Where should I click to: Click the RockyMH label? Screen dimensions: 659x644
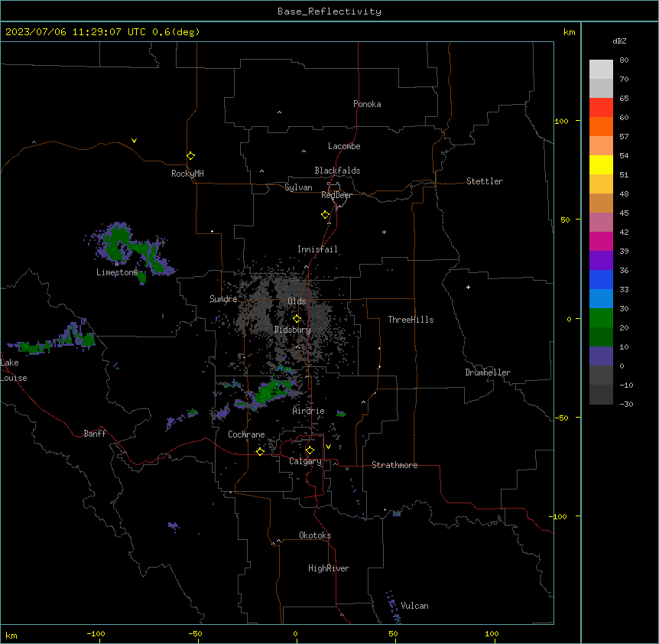point(187,174)
